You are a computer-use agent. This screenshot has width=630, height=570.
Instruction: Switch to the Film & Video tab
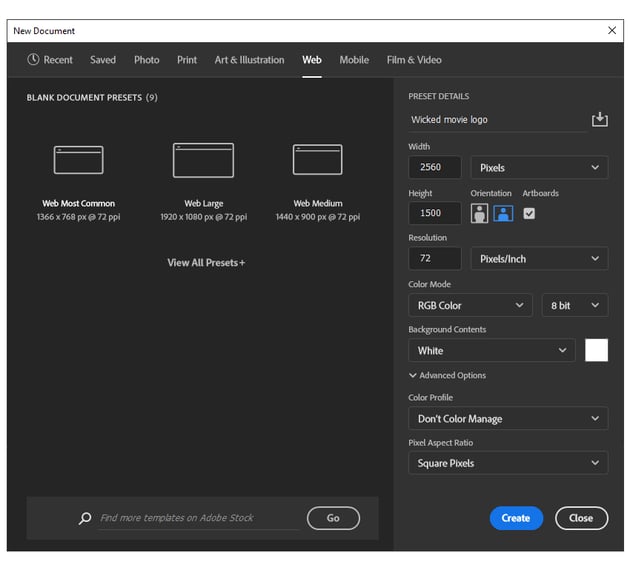[414, 60]
